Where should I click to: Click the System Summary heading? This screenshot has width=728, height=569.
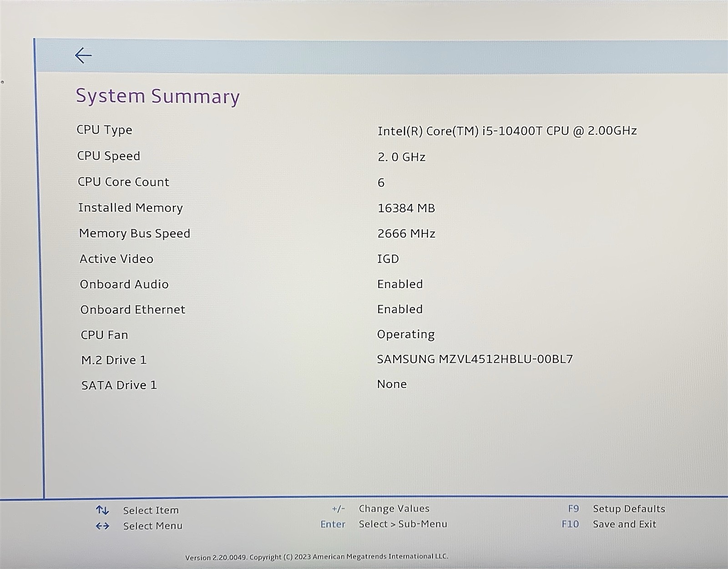point(157,97)
